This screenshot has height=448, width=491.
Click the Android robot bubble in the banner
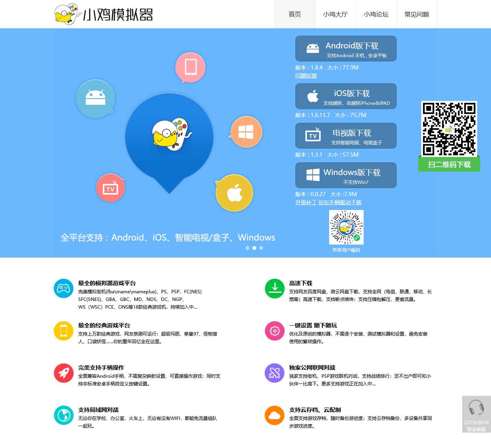[96, 99]
